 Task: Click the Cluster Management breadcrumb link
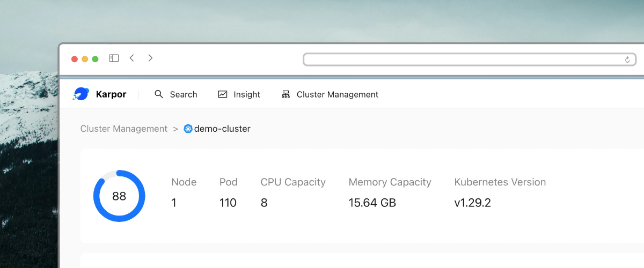[124, 129]
